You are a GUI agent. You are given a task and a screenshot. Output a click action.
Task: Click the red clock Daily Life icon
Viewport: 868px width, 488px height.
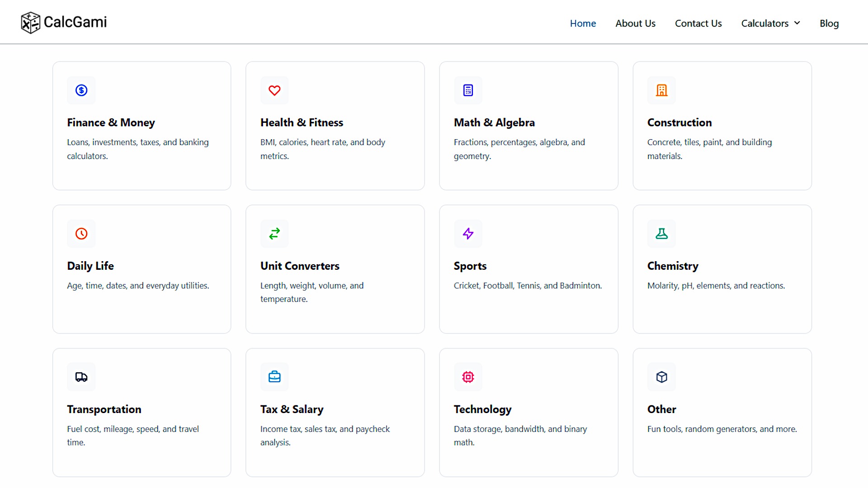click(x=81, y=234)
